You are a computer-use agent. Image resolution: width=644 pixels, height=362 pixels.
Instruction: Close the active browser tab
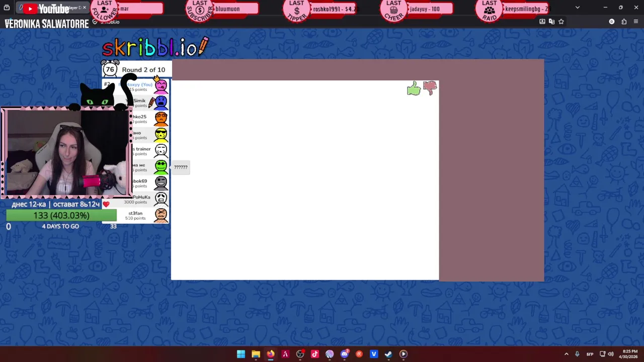[x=84, y=8]
